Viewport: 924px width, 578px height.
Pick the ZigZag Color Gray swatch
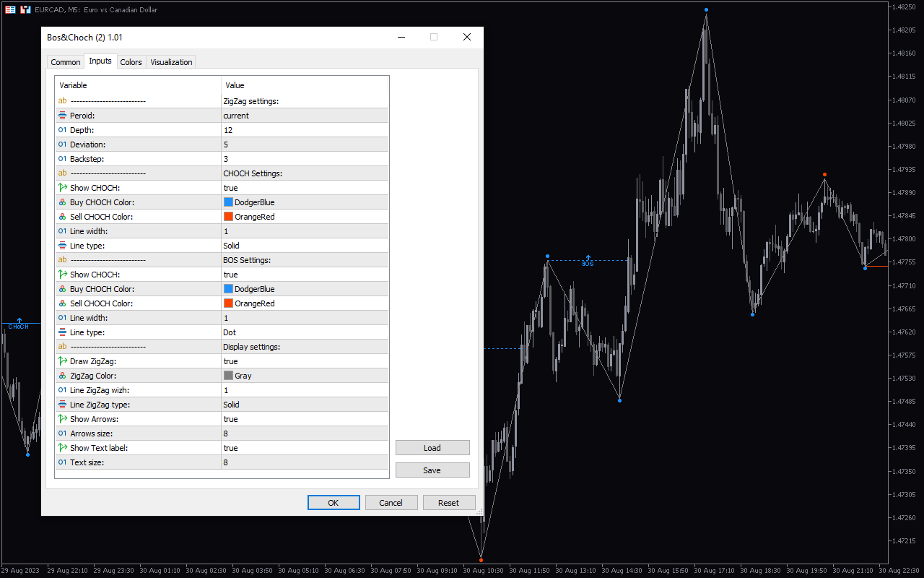[228, 376]
